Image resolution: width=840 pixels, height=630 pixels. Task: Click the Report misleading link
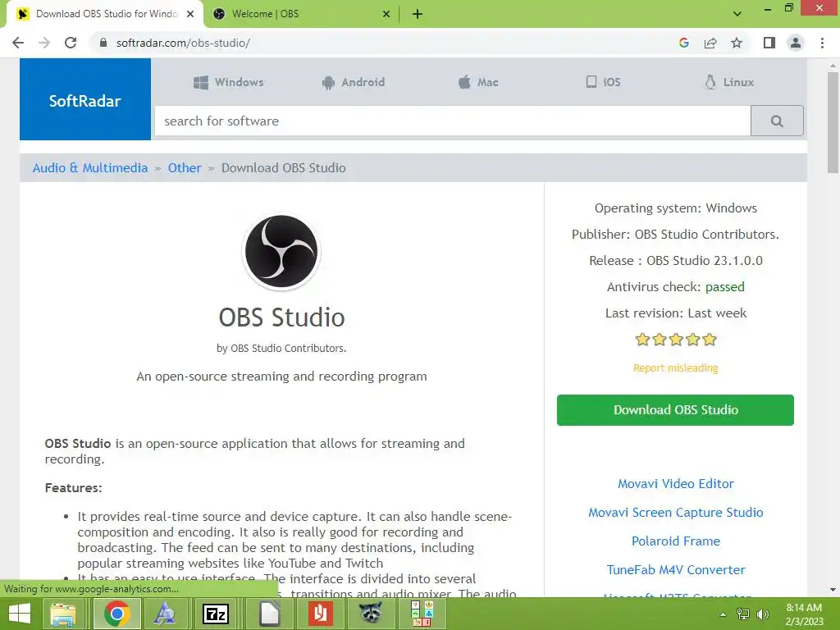click(x=676, y=368)
